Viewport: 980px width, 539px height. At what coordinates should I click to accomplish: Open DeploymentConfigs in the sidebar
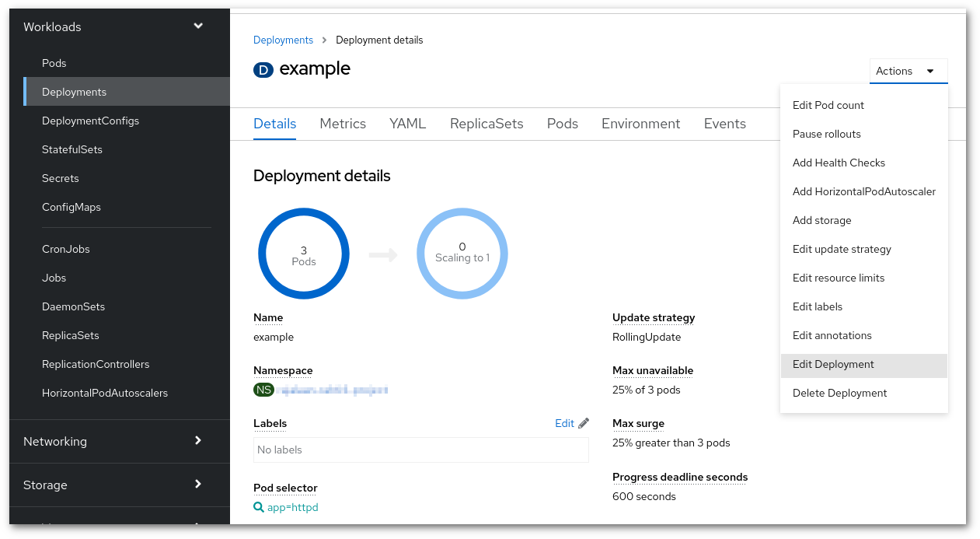(x=91, y=121)
